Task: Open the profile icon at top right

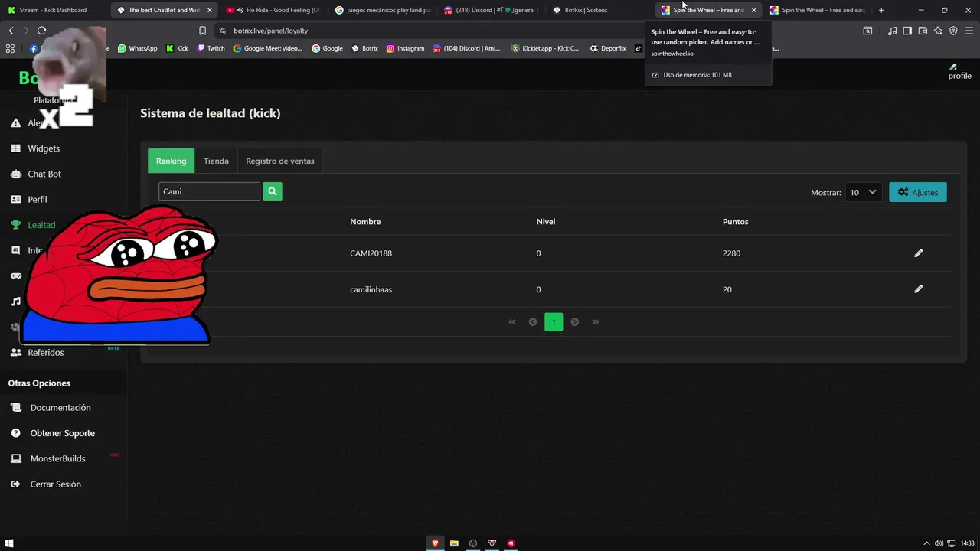Action: (959, 71)
